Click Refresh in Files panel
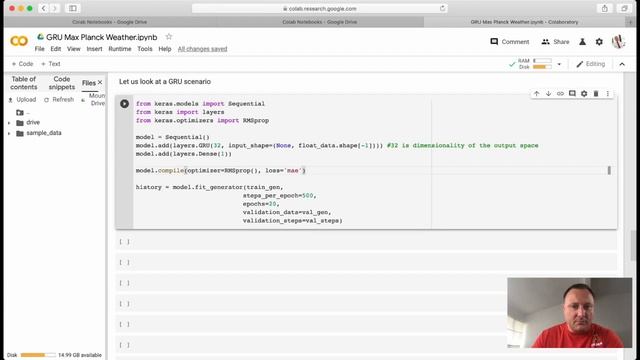The width and height of the screenshot is (640, 360). [x=59, y=100]
